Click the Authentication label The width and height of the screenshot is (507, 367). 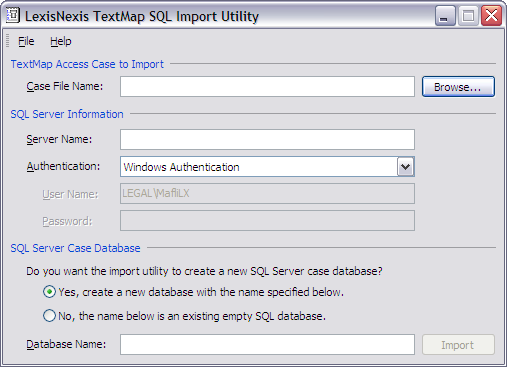point(63,166)
